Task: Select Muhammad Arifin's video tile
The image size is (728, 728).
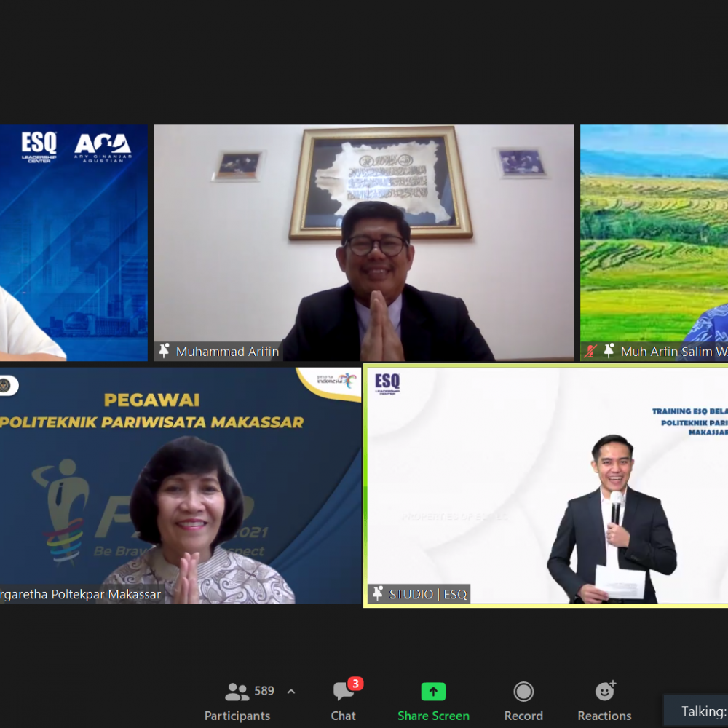Action: click(x=363, y=242)
